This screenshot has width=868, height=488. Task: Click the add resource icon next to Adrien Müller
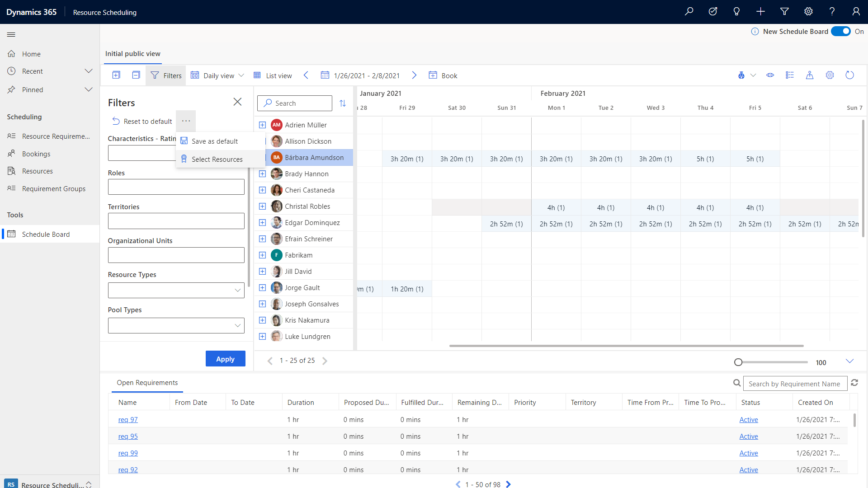(x=261, y=125)
